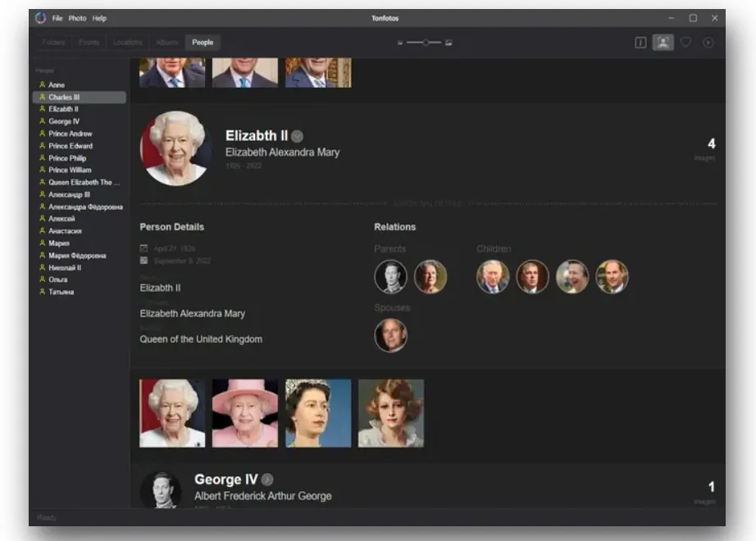
Task: Toggle the info panel icon
Action: (640, 43)
